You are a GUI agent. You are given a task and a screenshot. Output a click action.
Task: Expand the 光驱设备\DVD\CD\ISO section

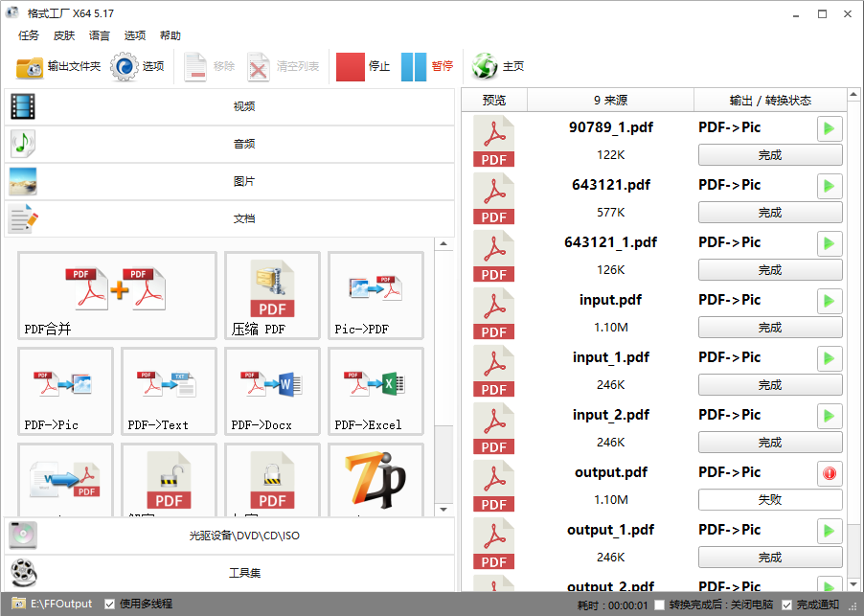pyautogui.click(x=230, y=536)
